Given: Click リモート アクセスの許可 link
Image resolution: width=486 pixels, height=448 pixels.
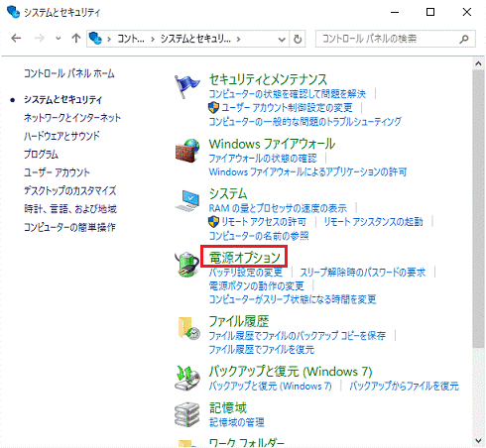Looking at the screenshot, I should point(264,222).
